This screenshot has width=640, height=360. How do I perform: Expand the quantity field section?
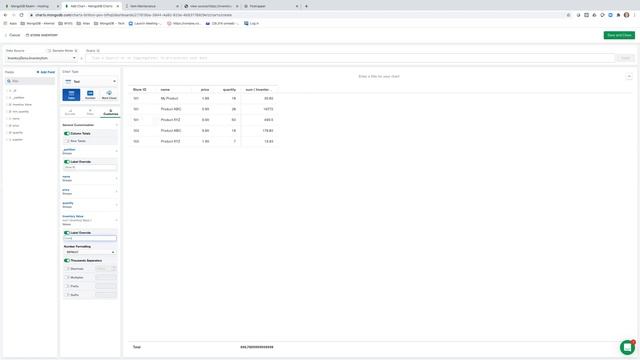pyautogui.click(x=116, y=204)
